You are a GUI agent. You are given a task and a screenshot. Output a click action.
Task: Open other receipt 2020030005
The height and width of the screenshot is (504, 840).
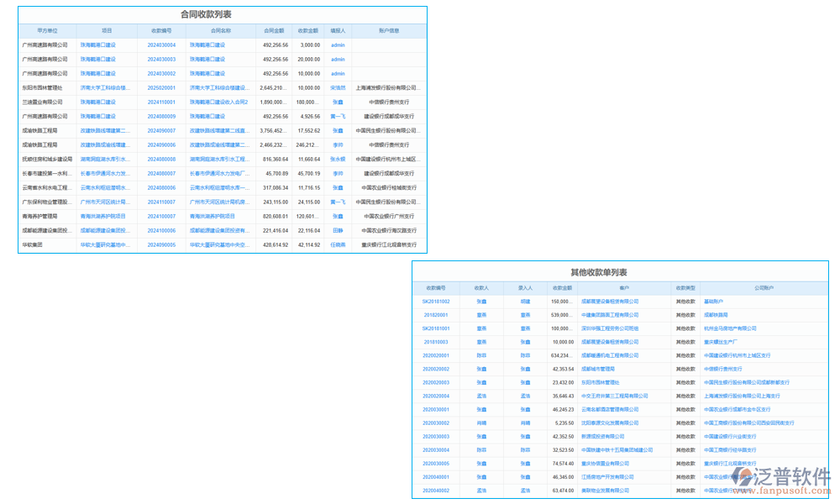436,464
